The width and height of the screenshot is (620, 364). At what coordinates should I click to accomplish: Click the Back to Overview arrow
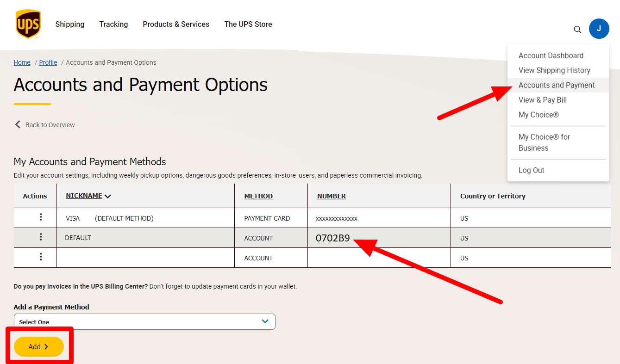18,124
